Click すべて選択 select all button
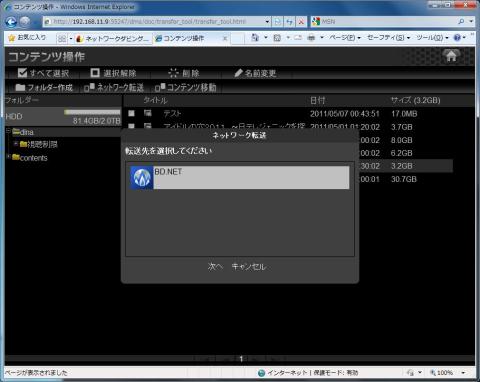480x382 pixels. [43, 73]
